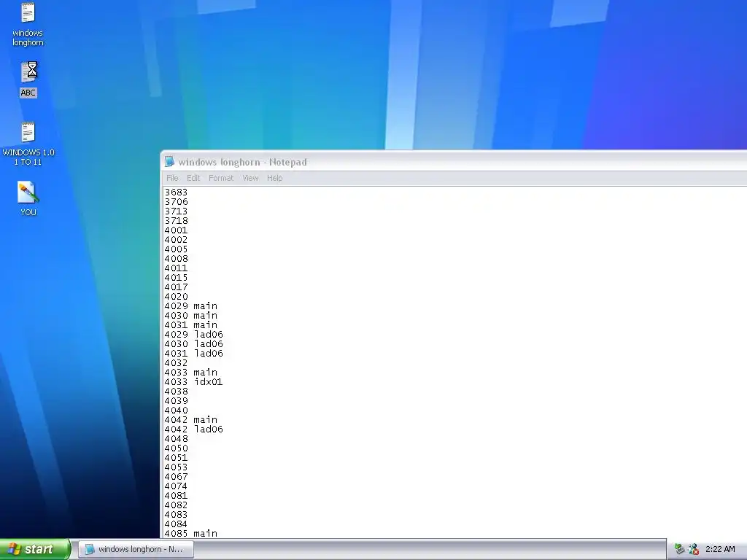Click windows longhorn taskbar button
Image resolution: width=747 pixels, height=560 pixels.
[136, 549]
